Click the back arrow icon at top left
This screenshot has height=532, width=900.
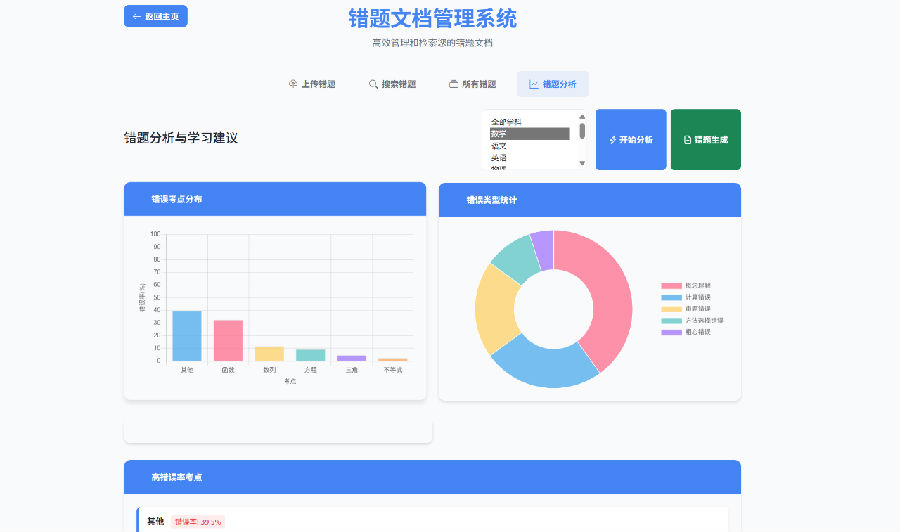click(137, 16)
